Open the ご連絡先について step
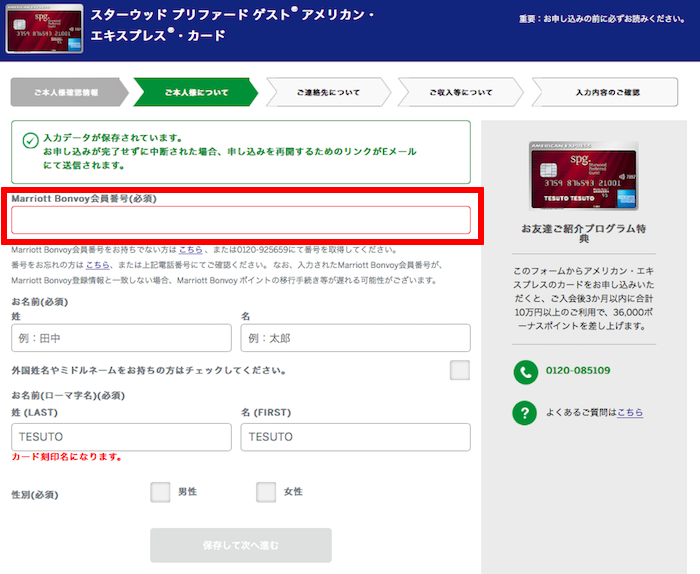The image size is (700, 574). [x=328, y=92]
